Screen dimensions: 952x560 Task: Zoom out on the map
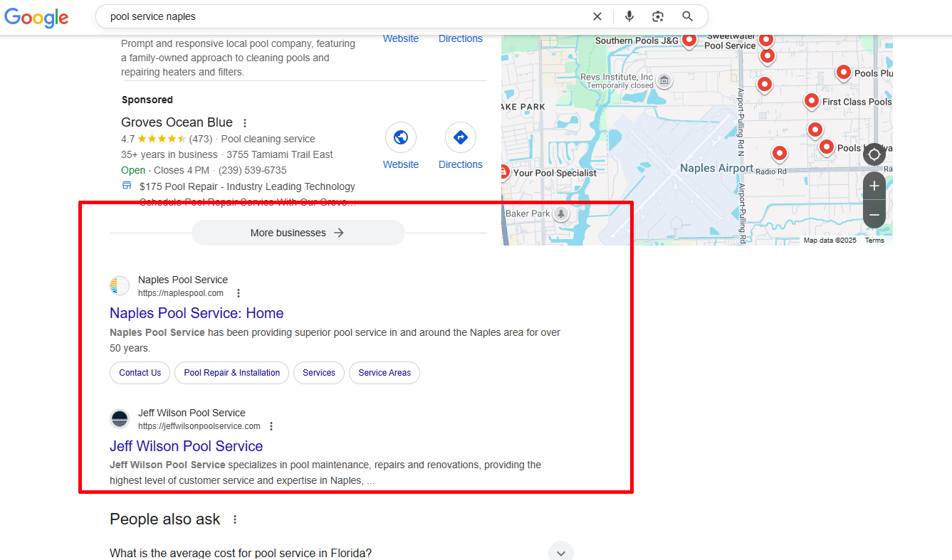(x=874, y=215)
